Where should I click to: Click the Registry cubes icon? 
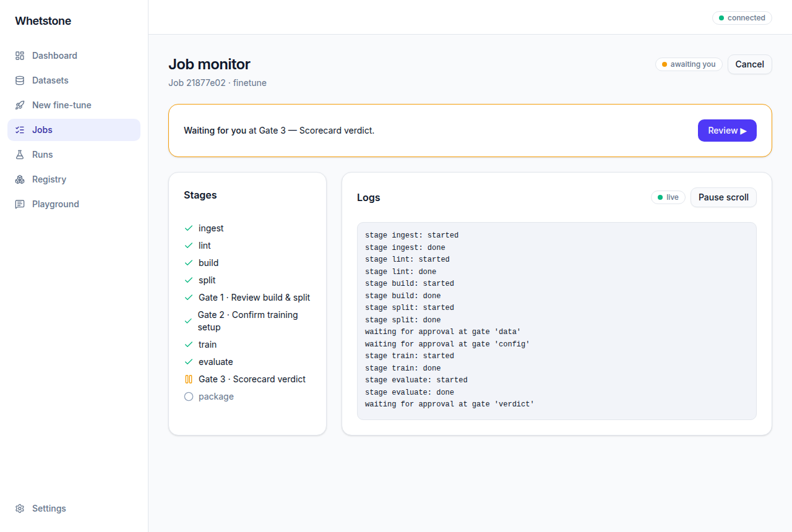pyautogui.click(x=20, y=179)
